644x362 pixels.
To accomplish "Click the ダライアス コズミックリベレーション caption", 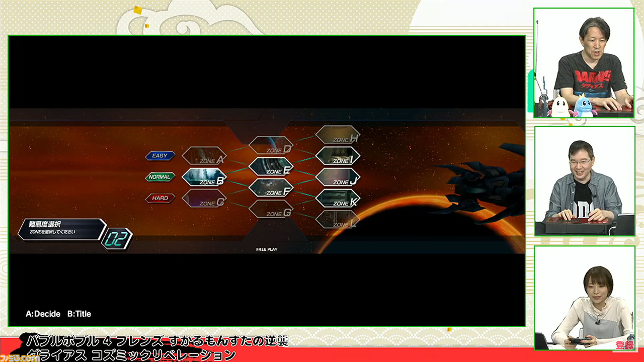I will coord(131,355).
